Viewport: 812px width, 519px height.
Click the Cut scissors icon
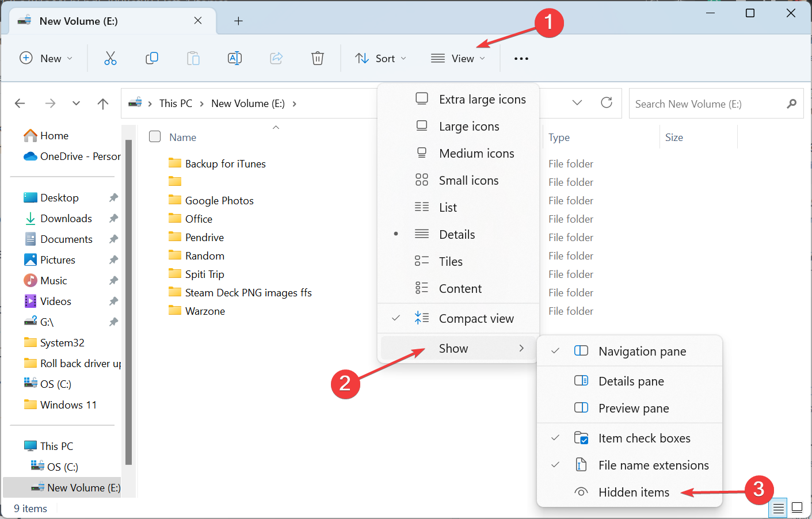110,58
